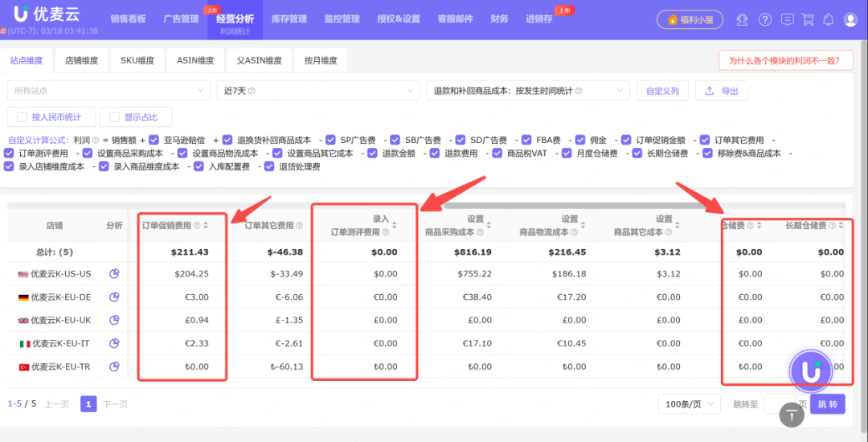Sort by 商品采购成本 column arrows
This screenshot has width=868, height=442.
489,225
